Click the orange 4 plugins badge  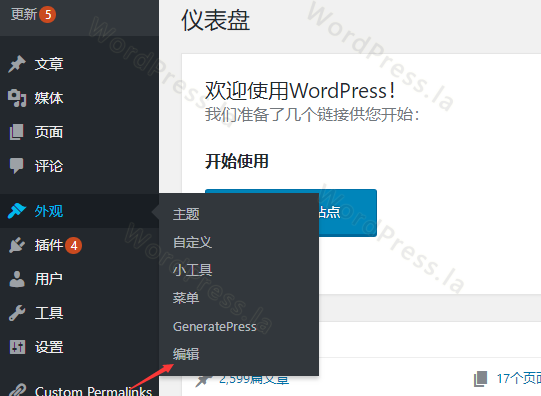(73, 245)
